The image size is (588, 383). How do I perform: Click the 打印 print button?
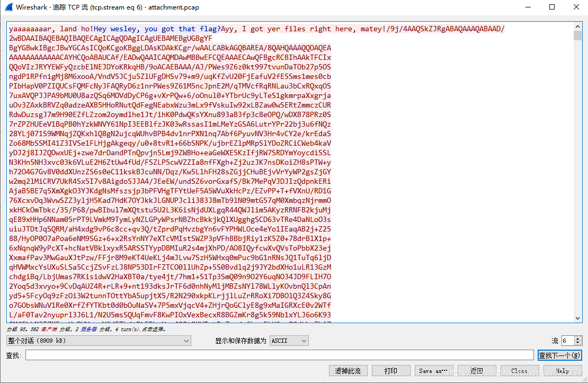[x=391, y=371]
